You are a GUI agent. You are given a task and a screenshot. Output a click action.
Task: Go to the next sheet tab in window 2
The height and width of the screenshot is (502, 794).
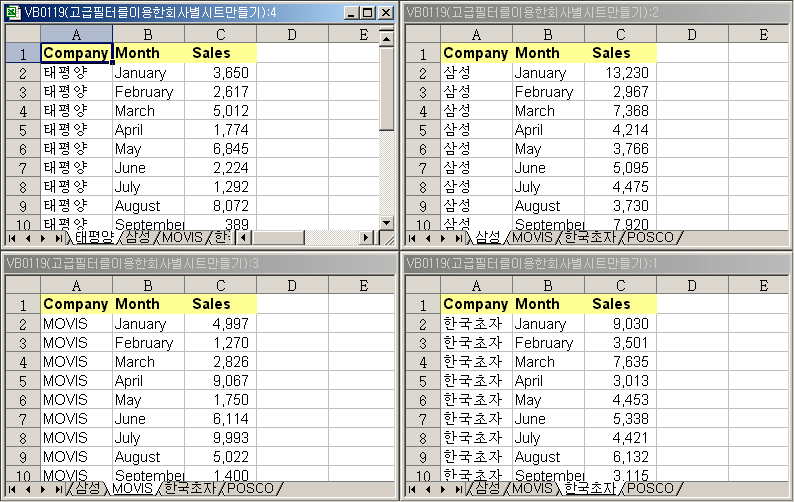pyautogui.click(x=443, y=238)
